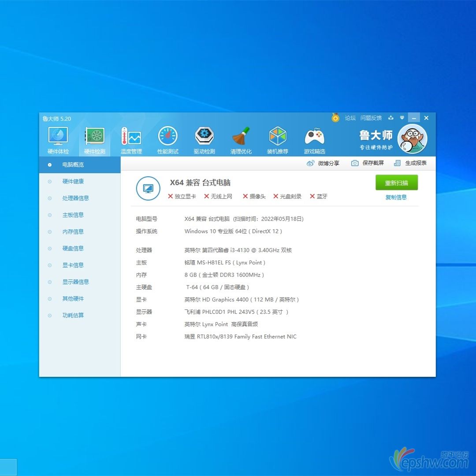This screenshot has width=476, height=476.
Task: Select the 硬件检测 hardware detection icon
Action: (x=95, y=141)
